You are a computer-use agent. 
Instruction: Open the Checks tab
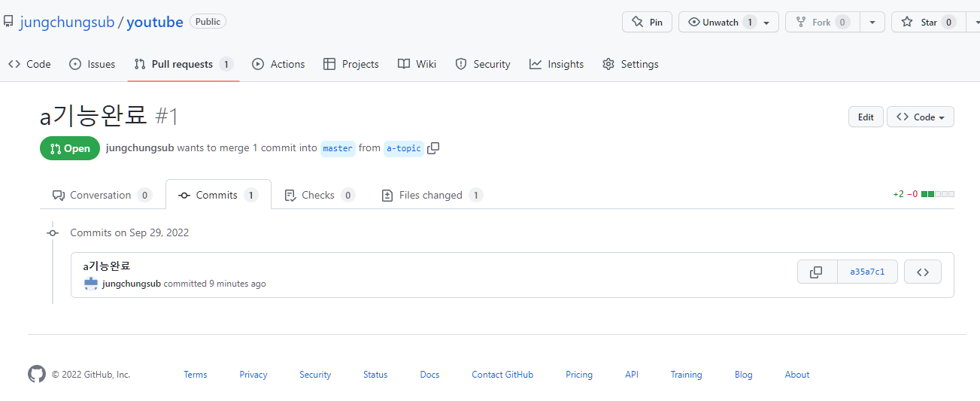click(319, 195)
